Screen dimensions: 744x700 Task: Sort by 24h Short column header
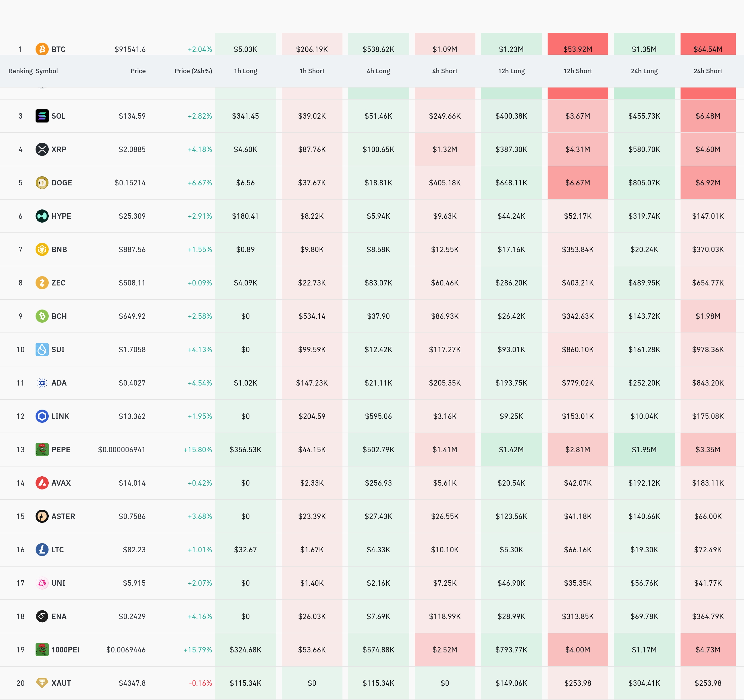pos(707,71)
